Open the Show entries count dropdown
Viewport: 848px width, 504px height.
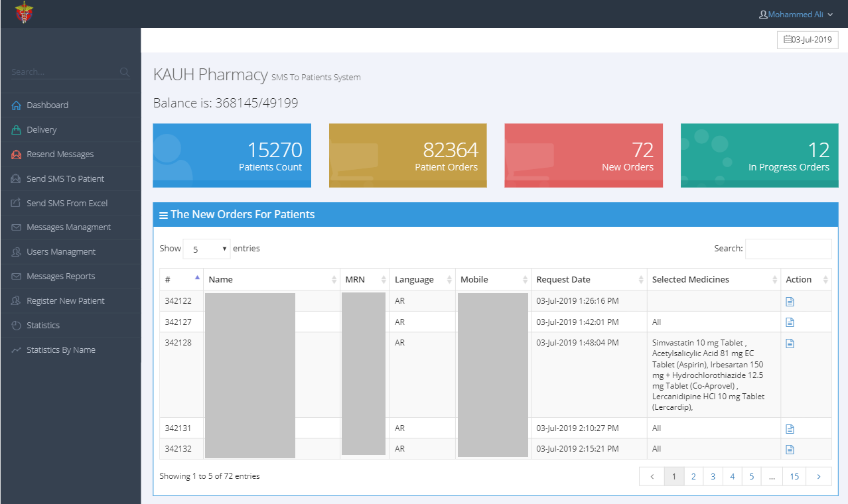(x=206, y=249)
